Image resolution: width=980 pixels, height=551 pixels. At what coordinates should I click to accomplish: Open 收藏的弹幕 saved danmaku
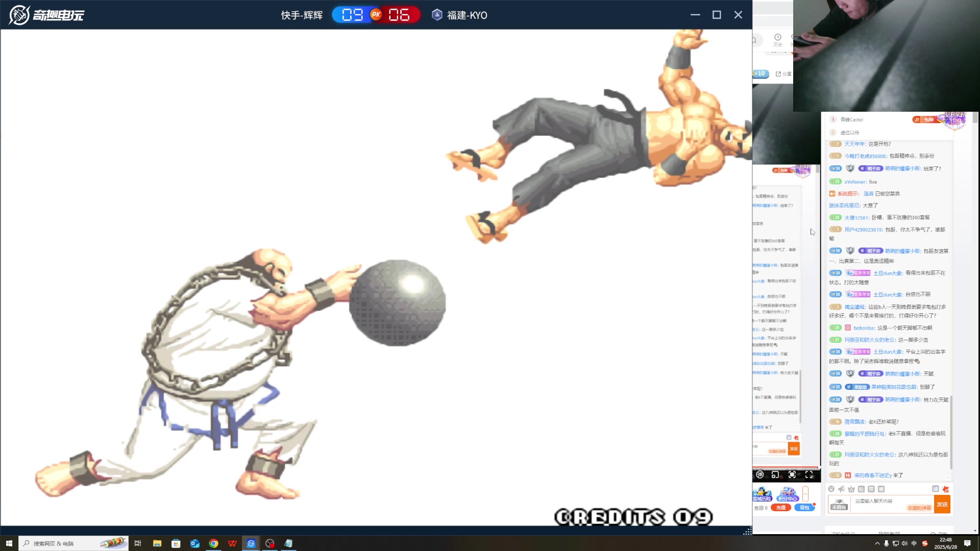[919, 508]
